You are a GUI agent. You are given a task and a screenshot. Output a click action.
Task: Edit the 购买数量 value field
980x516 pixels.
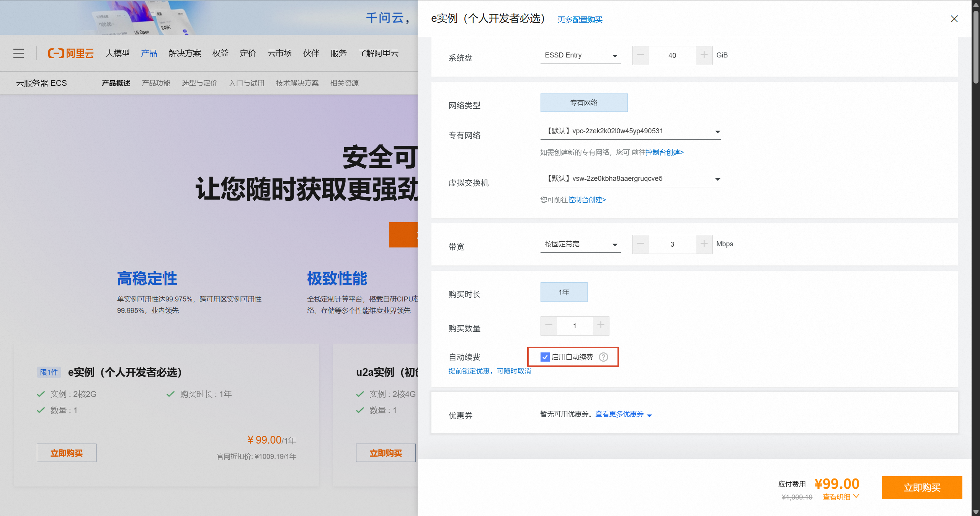pyautogui.click(x=575, y=326)
